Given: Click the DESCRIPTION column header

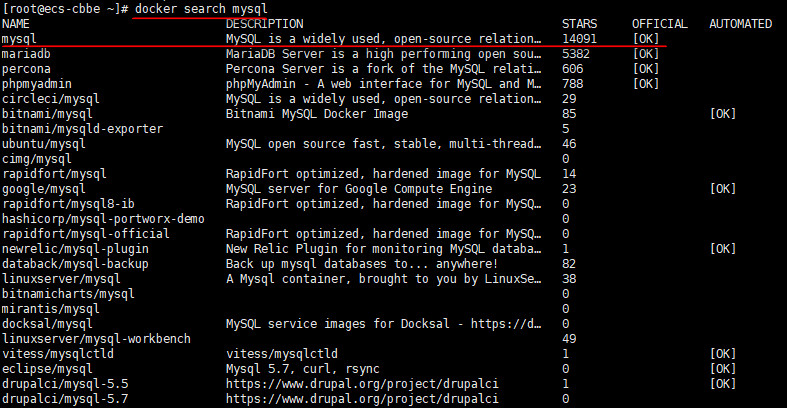Looking at the screenshot, I should click(x=265, y=24).
